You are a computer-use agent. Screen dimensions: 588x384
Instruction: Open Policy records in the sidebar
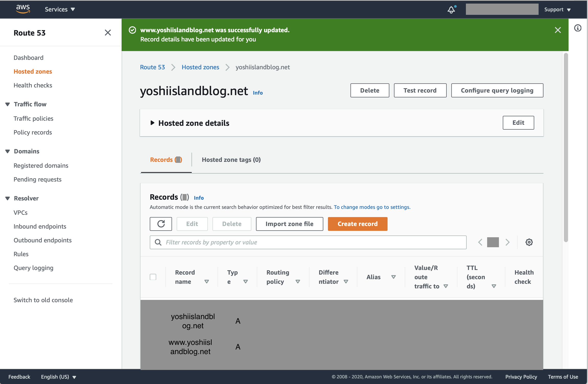(x=33, y=132)
